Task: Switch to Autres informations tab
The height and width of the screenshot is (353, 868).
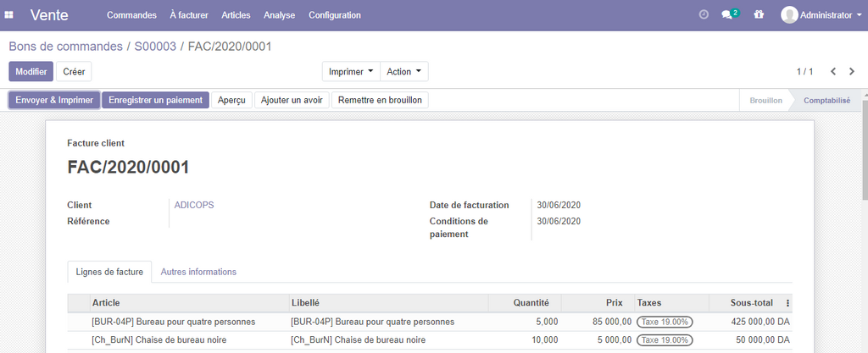Action: pyautogui.click(x=198, y=272)
